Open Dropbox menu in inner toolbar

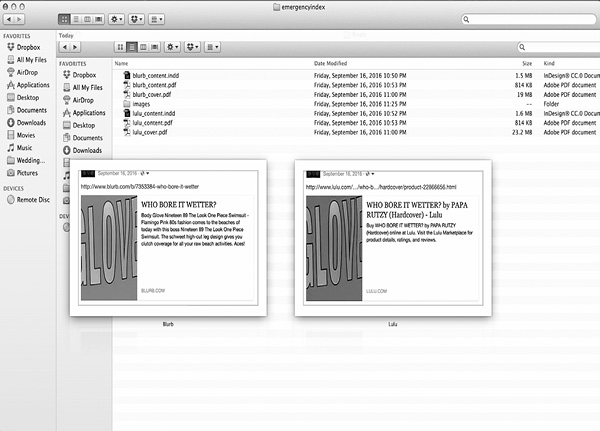pos(192,47)
